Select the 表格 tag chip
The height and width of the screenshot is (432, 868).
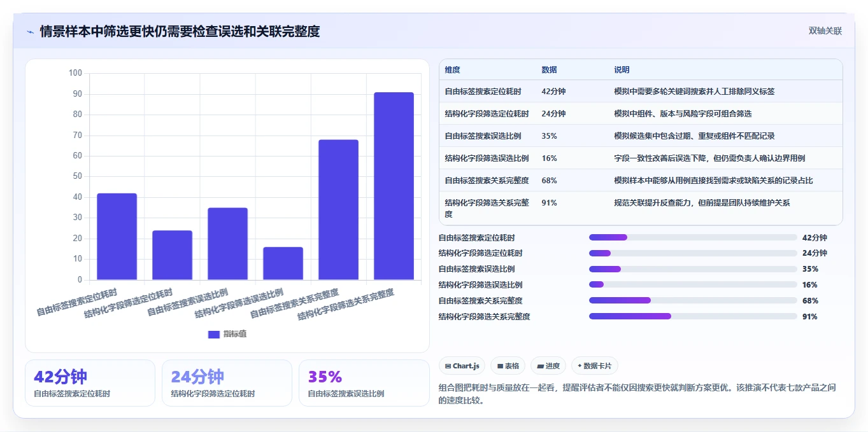tap(508, 366)
